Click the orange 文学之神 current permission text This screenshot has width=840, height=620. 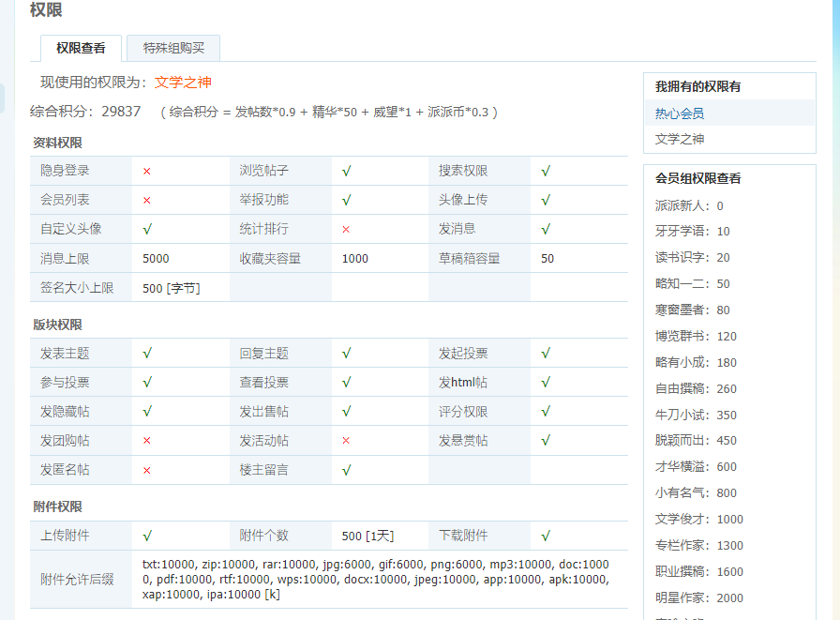click(183, 82)
